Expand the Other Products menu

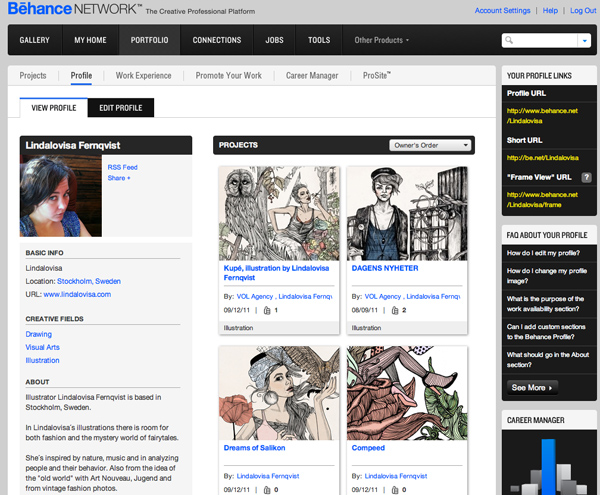[381, 40]
